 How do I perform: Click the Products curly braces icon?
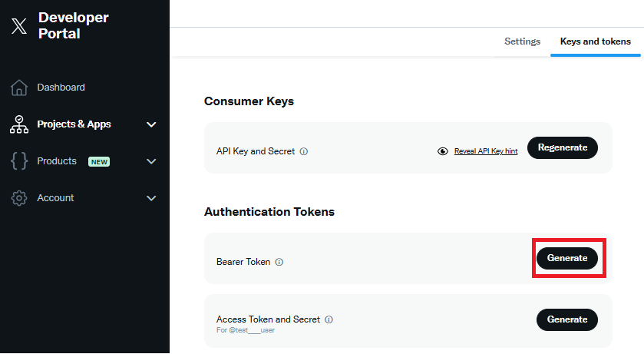pyautogui.click(x=19, y=161)
